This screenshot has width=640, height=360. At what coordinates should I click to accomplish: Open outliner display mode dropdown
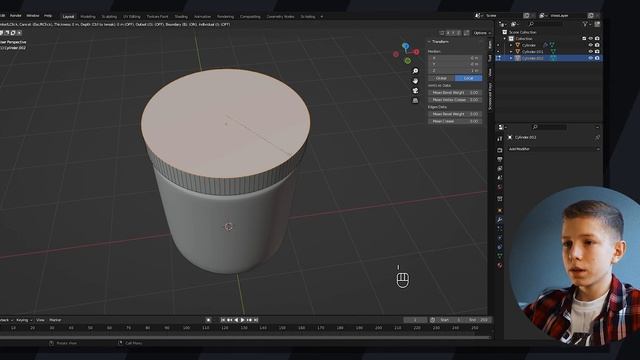pyautogui.click(x=515, y=24)
